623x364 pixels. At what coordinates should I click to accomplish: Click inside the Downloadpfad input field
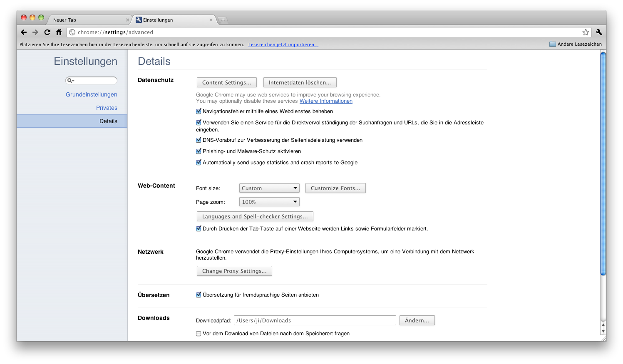coord(315,320)
